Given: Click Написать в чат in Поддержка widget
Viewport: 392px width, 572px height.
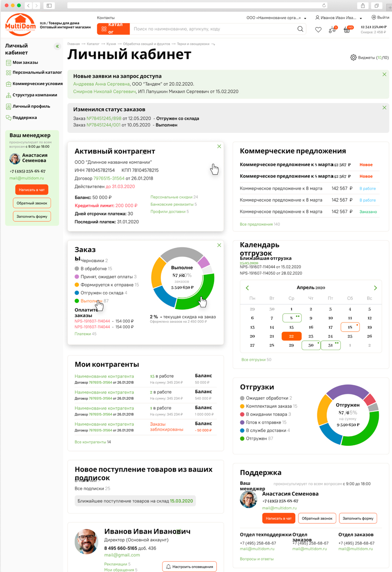Looking at the screenshot, I should (x=278, y=518).
